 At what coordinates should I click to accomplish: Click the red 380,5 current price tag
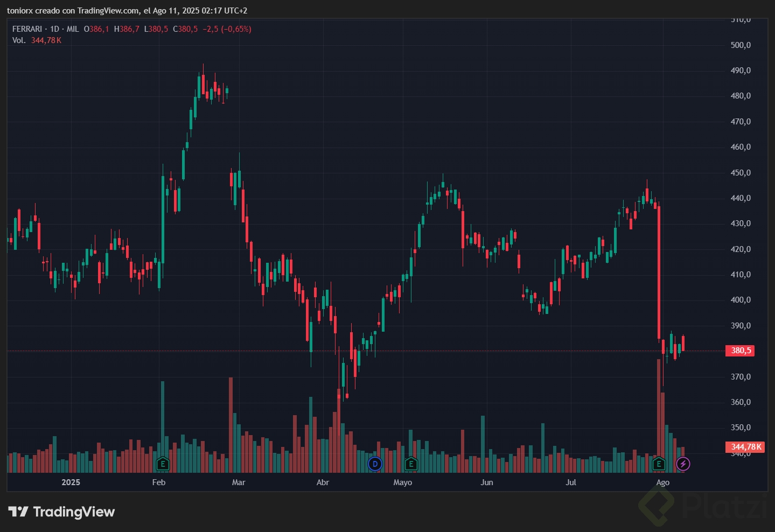tap(740, 351)
